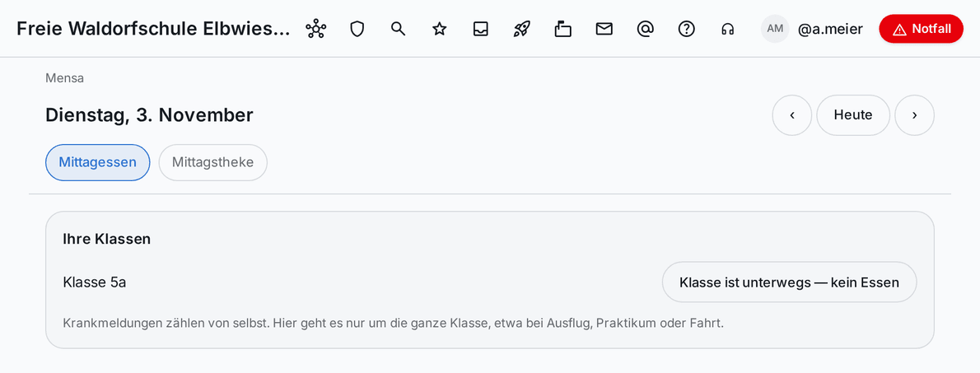
Task: Open search via magnifier icon
Action: tap(398, 29)
